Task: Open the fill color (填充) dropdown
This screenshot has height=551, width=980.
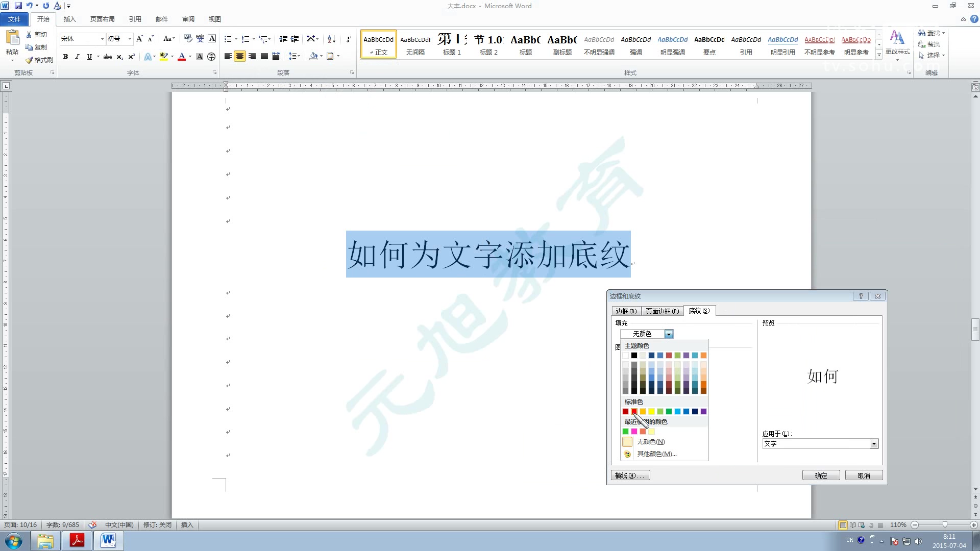Action: 669,334
